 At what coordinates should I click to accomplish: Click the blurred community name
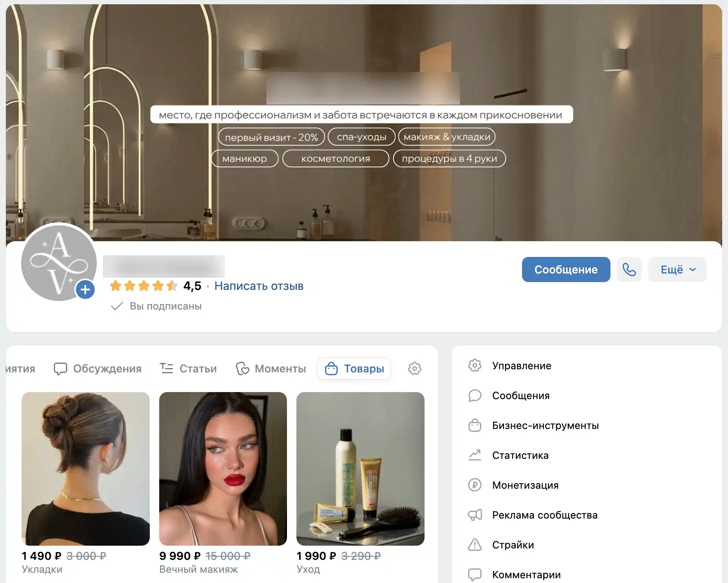(164, 266)
